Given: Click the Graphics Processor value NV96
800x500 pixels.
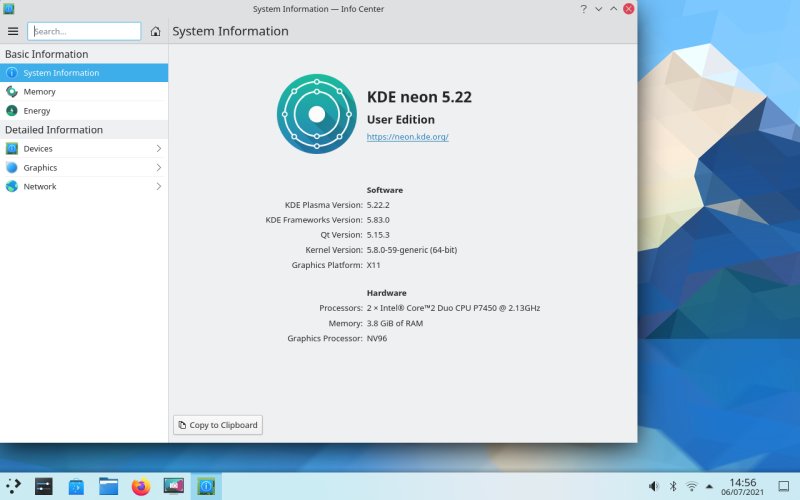Looking at the screenshot, I should tap(377, 338).
